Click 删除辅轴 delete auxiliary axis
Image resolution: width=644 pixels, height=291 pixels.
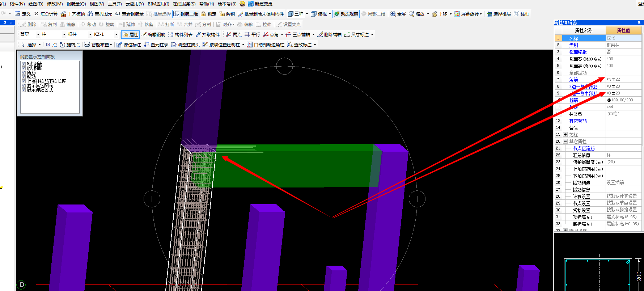tap(329, 34)
